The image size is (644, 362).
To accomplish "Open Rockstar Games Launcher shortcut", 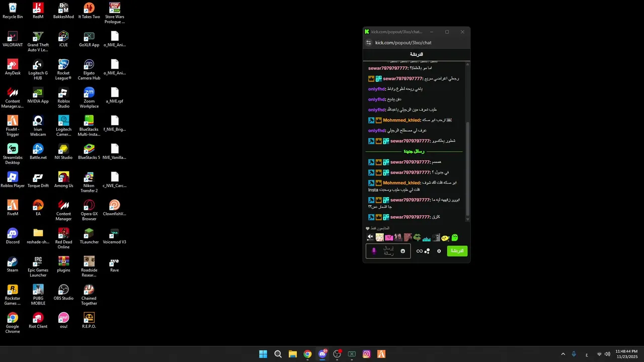I will pyautogui.click(x=13, y=295).
